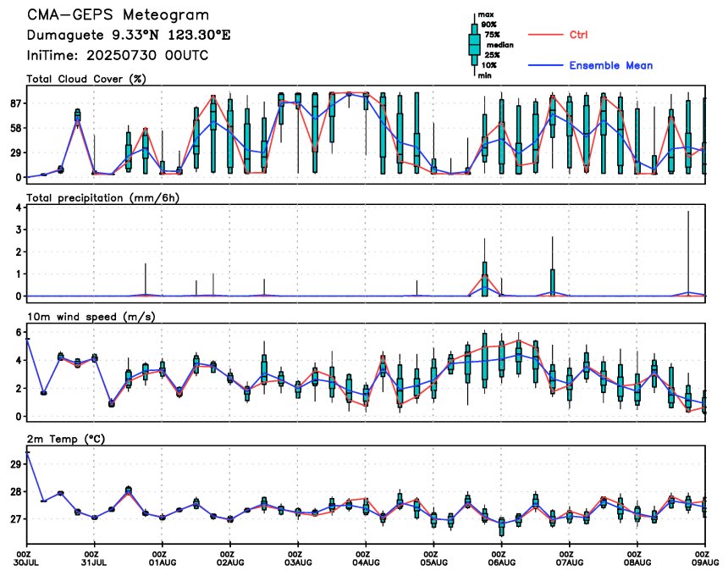Click the 27 tick on temperature axis
The height and width of the screenshot is (576, 728).
coord(15,519)
